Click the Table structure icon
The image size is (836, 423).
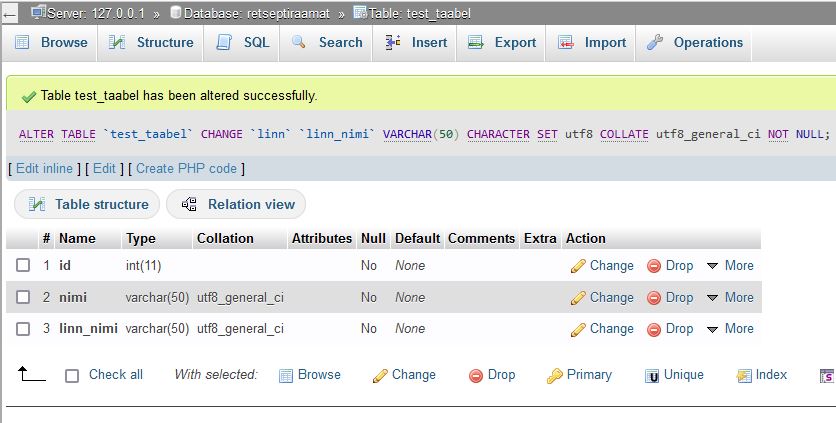coord(37,205)
